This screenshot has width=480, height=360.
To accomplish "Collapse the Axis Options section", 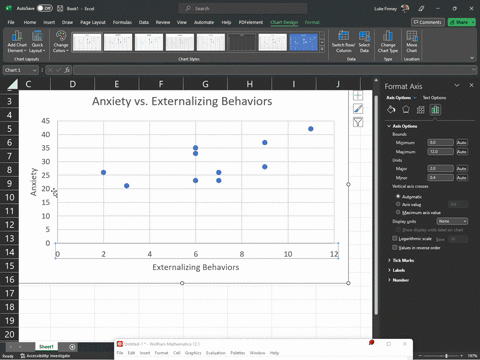I will click(x=389, y=126).
